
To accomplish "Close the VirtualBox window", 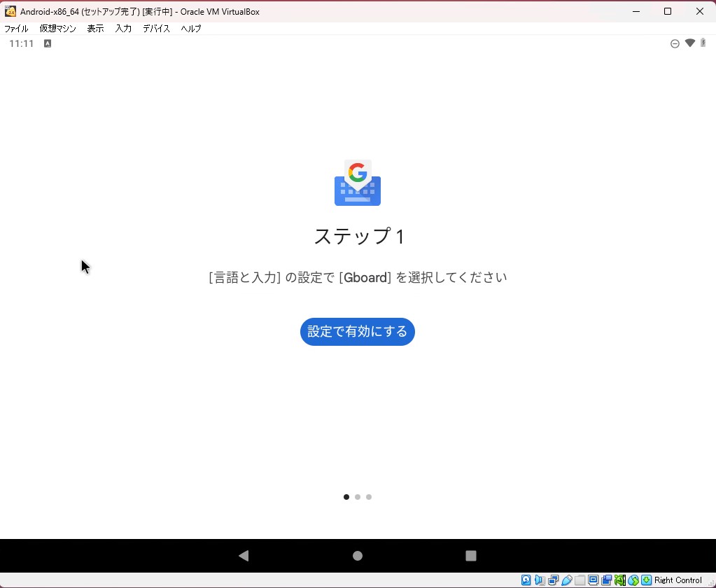I will [700, 11].
